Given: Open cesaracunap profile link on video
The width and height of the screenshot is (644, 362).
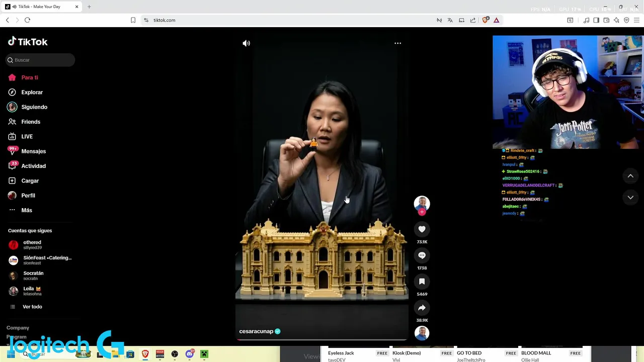Looking at the screenshot, I should click(256, 331).
